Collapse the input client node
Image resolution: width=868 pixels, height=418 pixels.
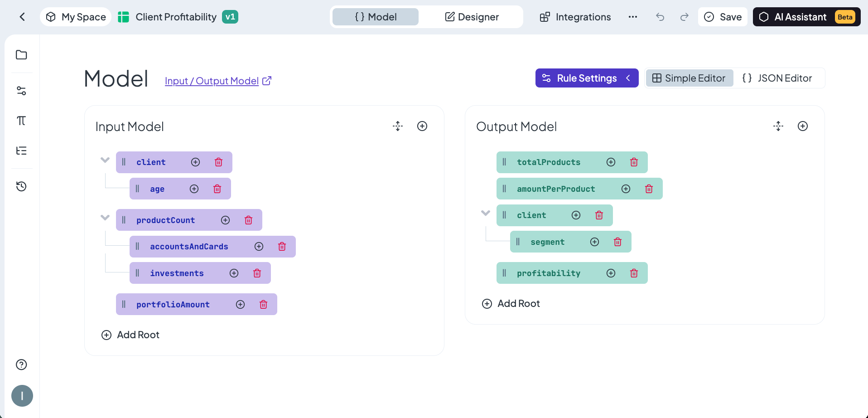105,160
